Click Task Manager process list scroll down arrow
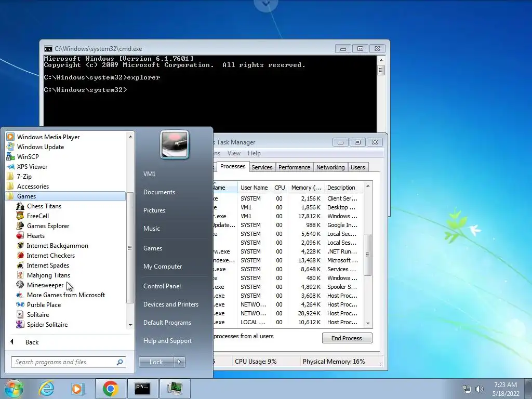Viewport: 532px width, 399px height. click(368, 324)
